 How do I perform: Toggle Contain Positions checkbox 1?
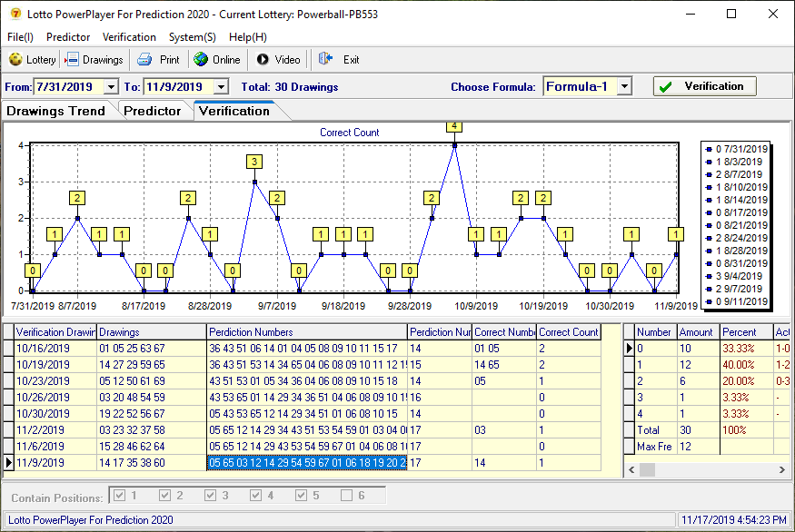coord(119,495)
